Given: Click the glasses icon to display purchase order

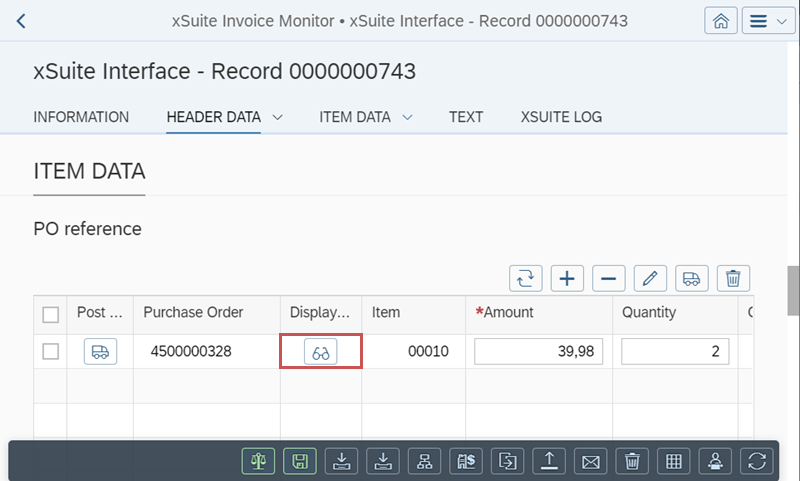Looking at the screenshot, I should [x=321, y=352].
